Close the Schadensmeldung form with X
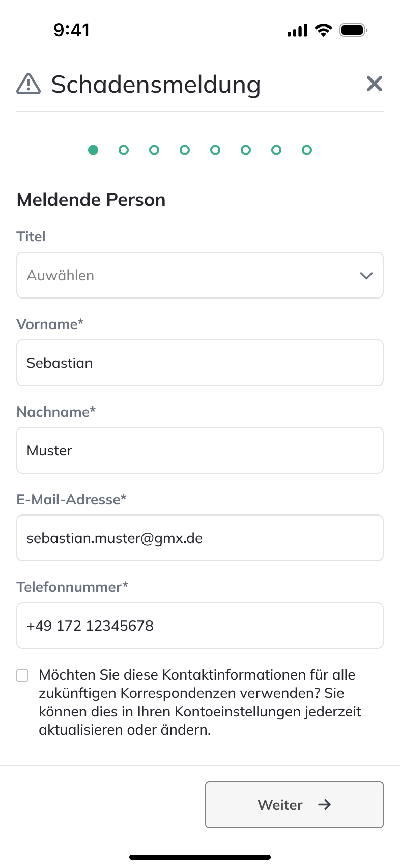 [x=374, y=84]
